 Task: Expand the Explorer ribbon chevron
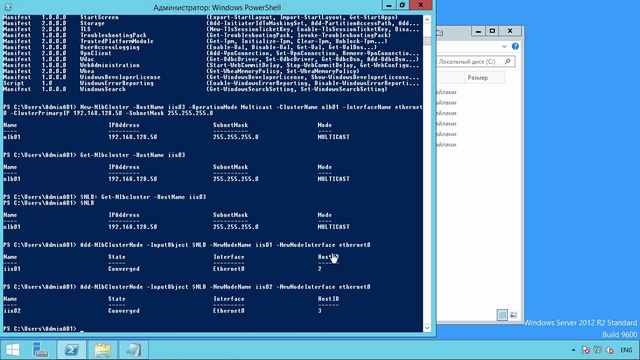504,47
